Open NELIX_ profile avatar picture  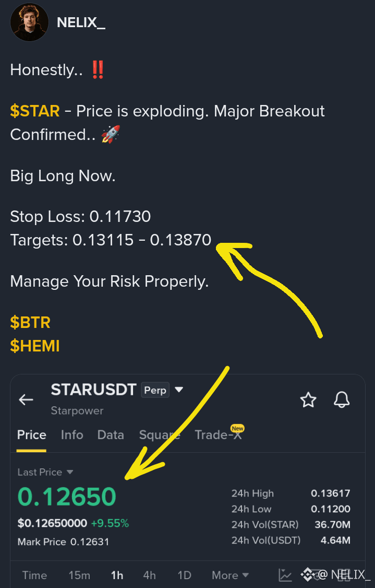[x=29, y=22]
